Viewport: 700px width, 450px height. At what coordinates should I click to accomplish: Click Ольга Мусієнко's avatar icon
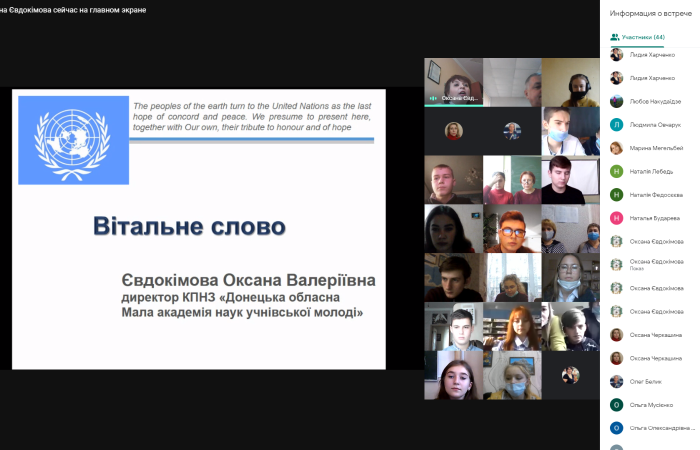click(x=617, y=404)
